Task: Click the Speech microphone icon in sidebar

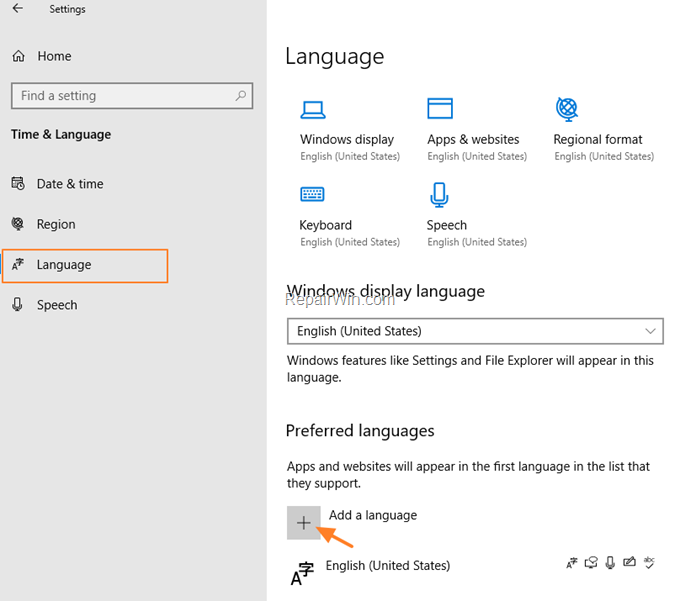Action: tap(17, 304)
